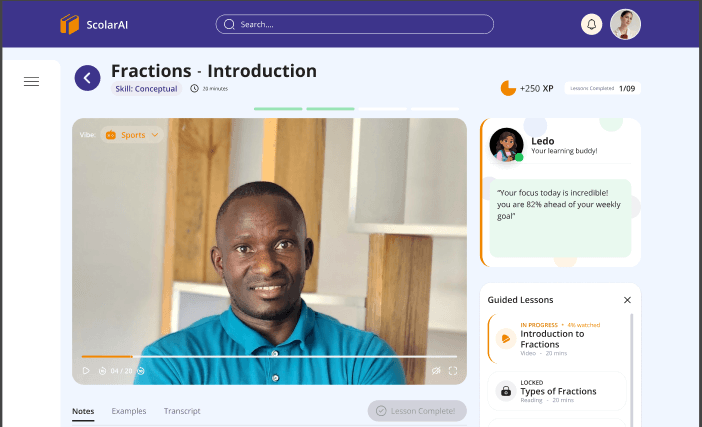The width and height of the screenshot is (702, 427).
Task: Switch to the Transcript tab
Action: pos(182,411)
